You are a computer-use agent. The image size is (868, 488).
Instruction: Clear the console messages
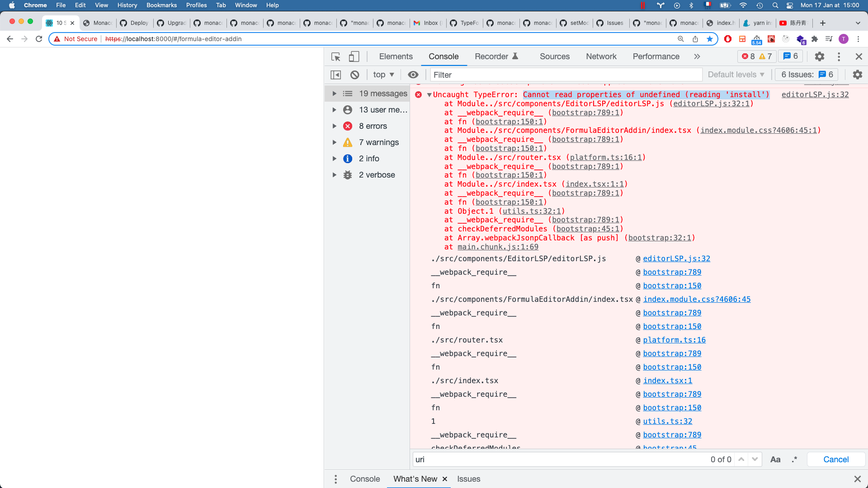point(355,75)
